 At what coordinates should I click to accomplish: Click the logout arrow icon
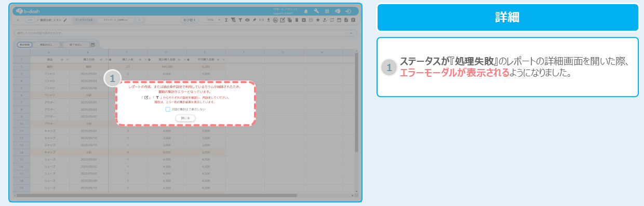tap(348, 11)
